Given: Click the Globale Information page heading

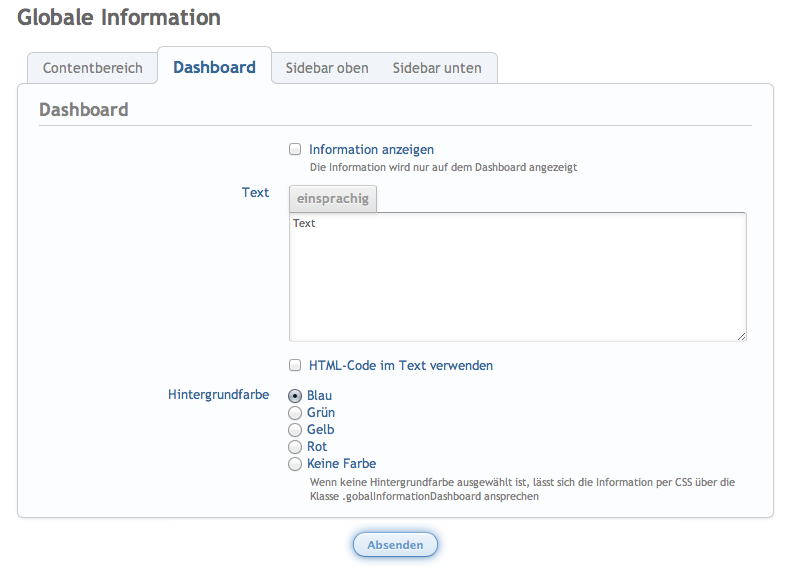Looking at the screenshot, I should tap(119, 17).
